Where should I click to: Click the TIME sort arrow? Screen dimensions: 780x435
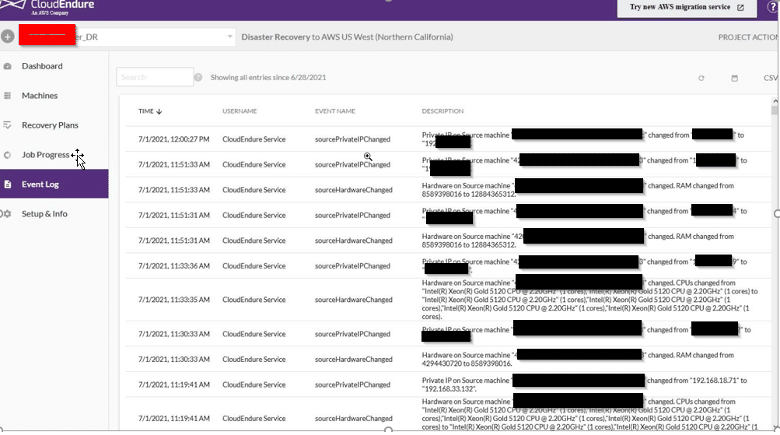(159, 111)
